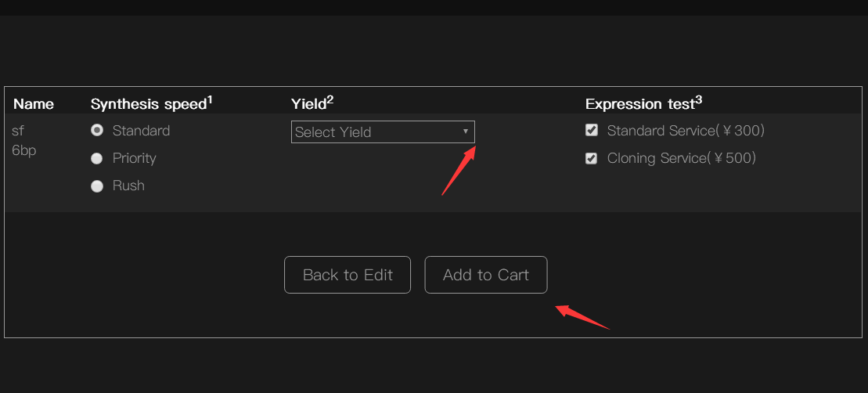Click the Standard speed label text

point(141,131)
